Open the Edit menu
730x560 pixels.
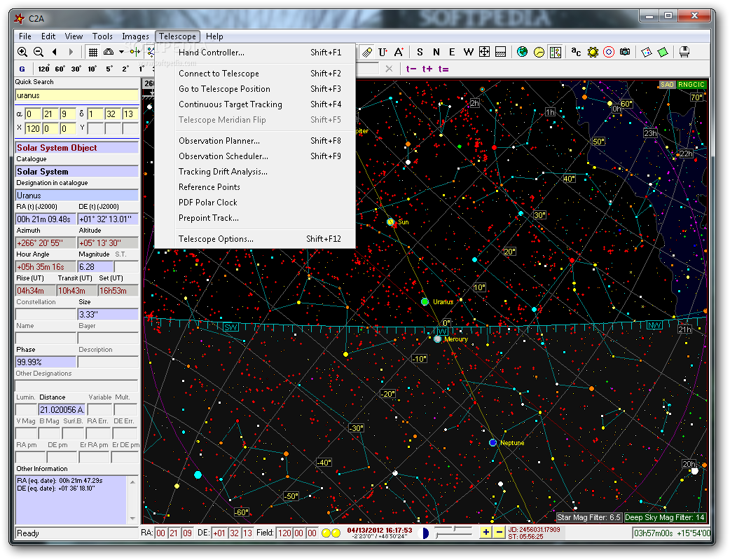pos(48,36)
